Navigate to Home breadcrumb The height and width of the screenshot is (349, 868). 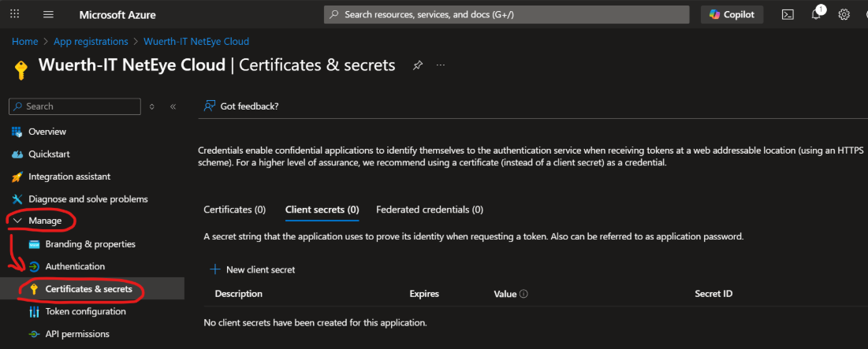coord(24,41)
